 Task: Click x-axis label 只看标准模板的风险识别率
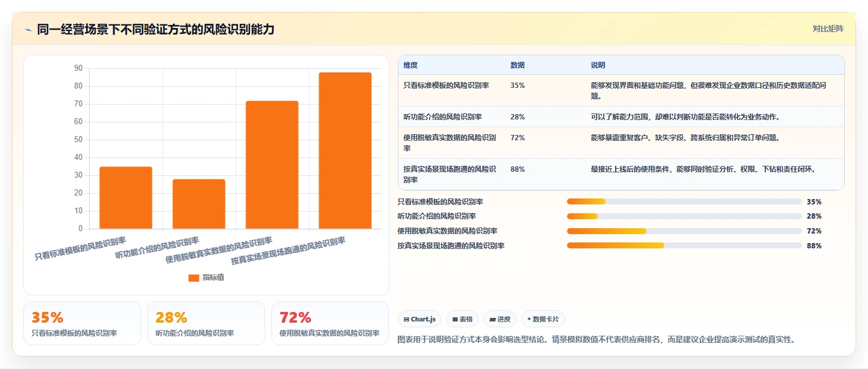pyautogui.click(x=81, y=248)
